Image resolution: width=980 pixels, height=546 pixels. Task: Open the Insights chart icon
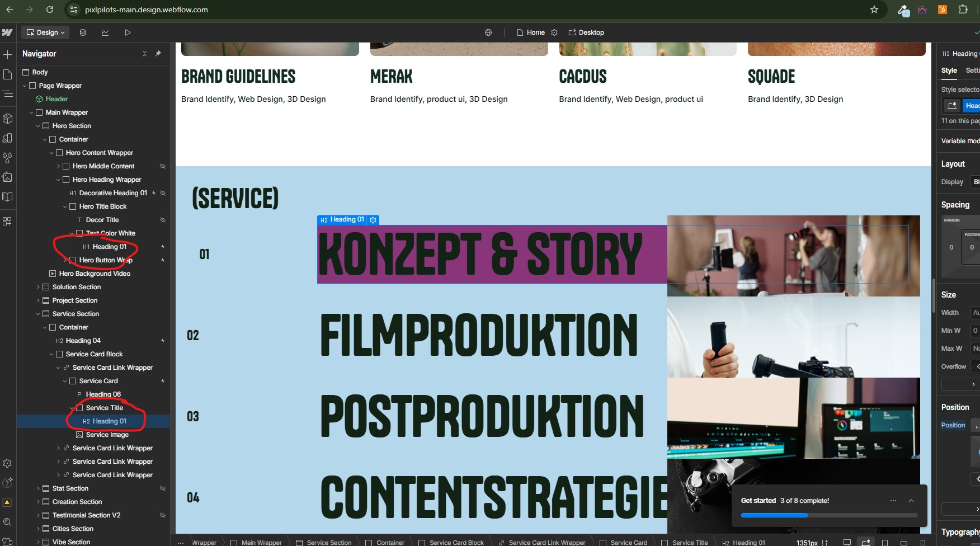click(105, 32)
